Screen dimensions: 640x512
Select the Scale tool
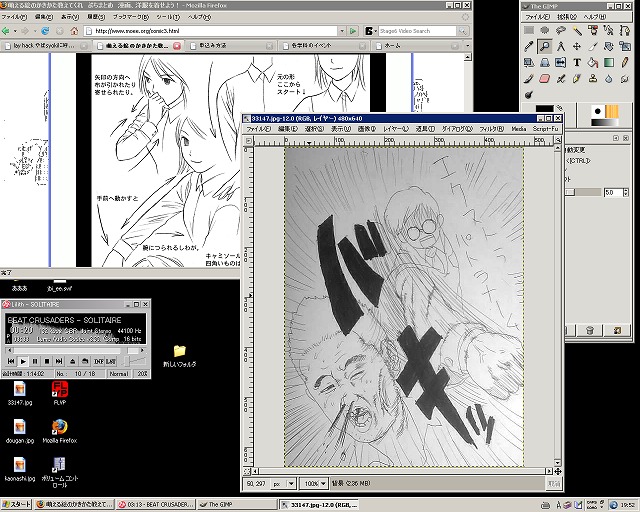tap(624, 46)
